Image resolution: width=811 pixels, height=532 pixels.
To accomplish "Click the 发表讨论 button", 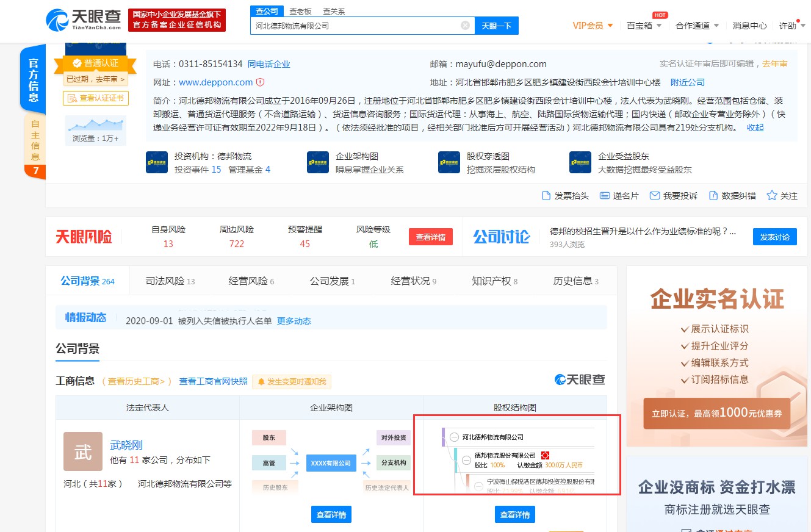I will coord(775,237).
